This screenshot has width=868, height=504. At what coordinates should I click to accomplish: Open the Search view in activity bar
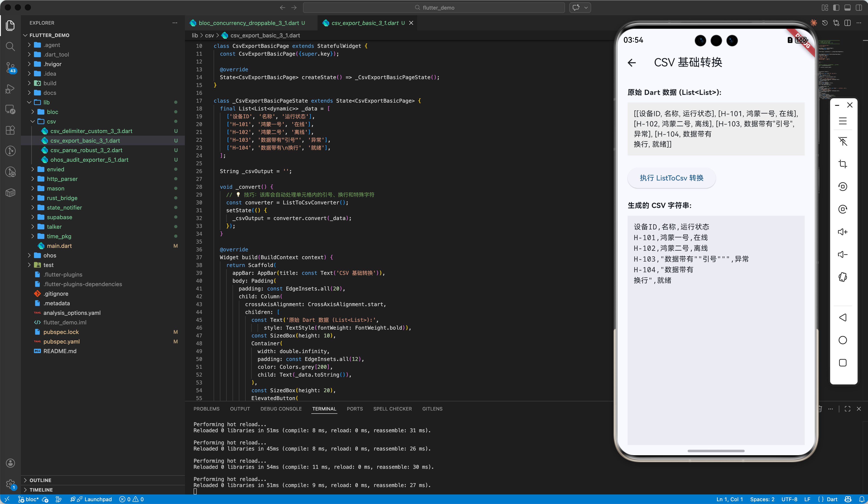[x=10, y=47]
